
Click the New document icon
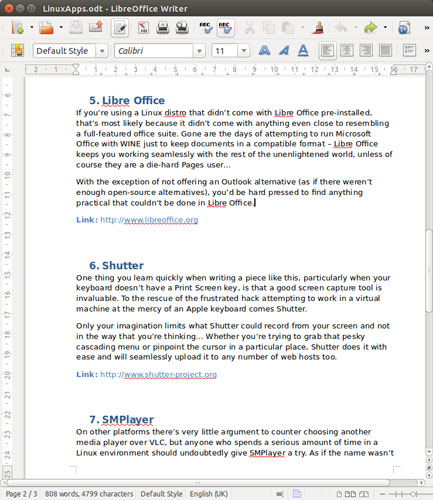[17, 28]
